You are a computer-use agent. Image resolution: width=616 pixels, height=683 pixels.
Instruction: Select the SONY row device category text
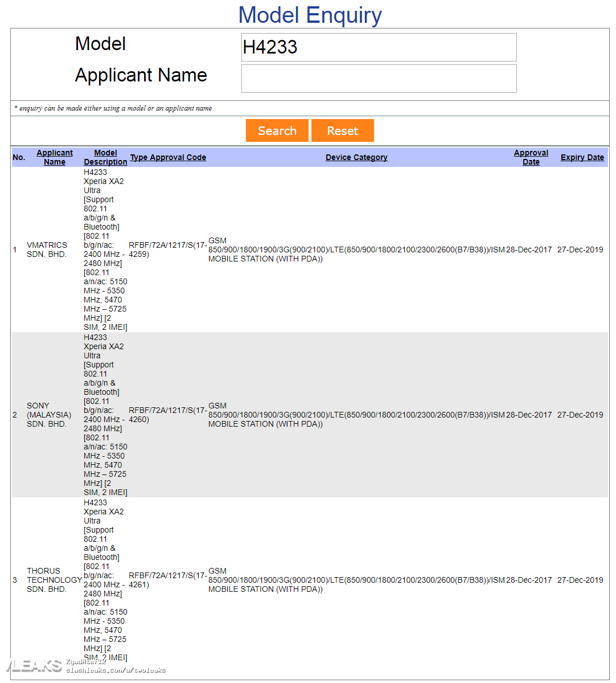click(x=356, y=415)
